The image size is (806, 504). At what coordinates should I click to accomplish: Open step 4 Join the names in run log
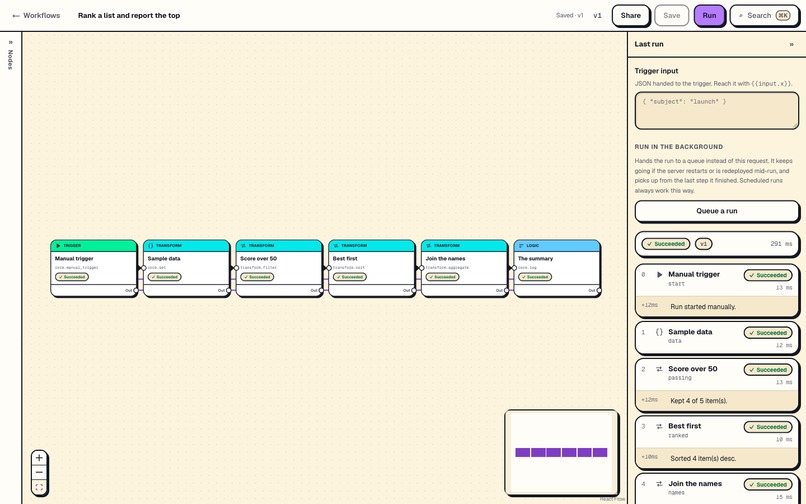point(717,489)
